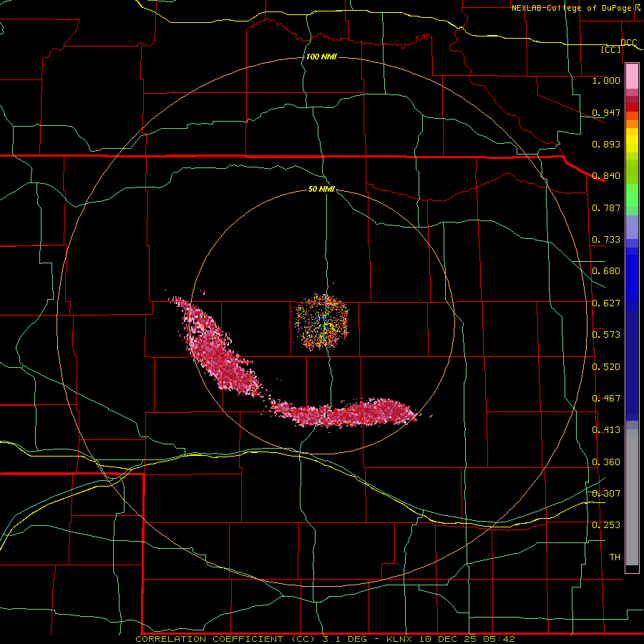Click the DCC product label

tap(629, 42)
